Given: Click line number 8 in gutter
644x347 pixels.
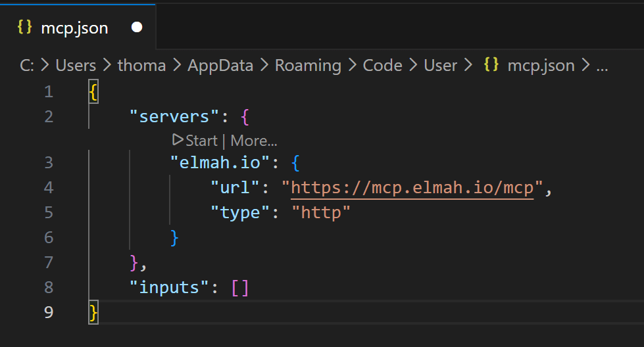Looking at the screenshot, I should (49, 287).
